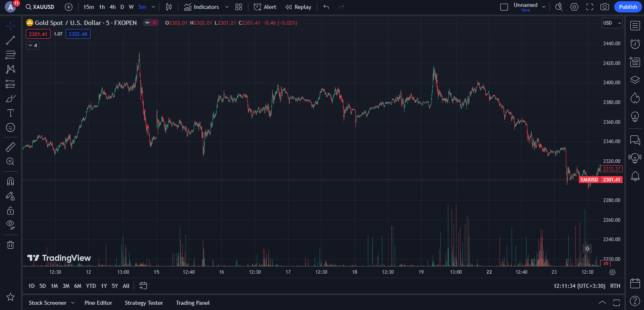Viewport: 644px width, 310px height.
Task: Open the watchlist panel
Action: point(635,26)
